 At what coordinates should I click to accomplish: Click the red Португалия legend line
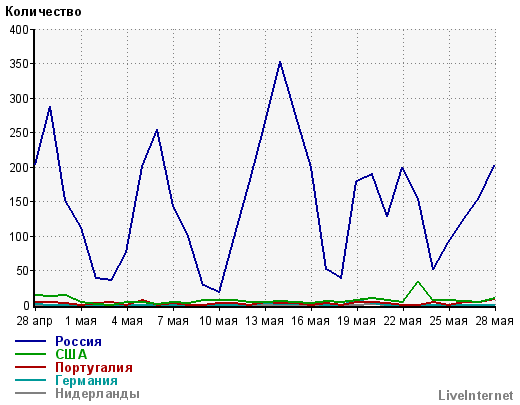click(30, 367)
